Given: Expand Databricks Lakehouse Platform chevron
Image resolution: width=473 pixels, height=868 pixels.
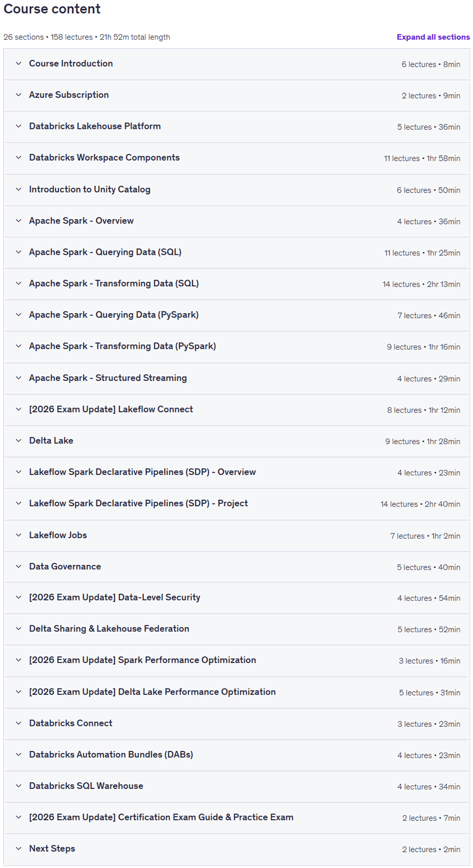Looking at the screenshot, I should click(18, 127).
